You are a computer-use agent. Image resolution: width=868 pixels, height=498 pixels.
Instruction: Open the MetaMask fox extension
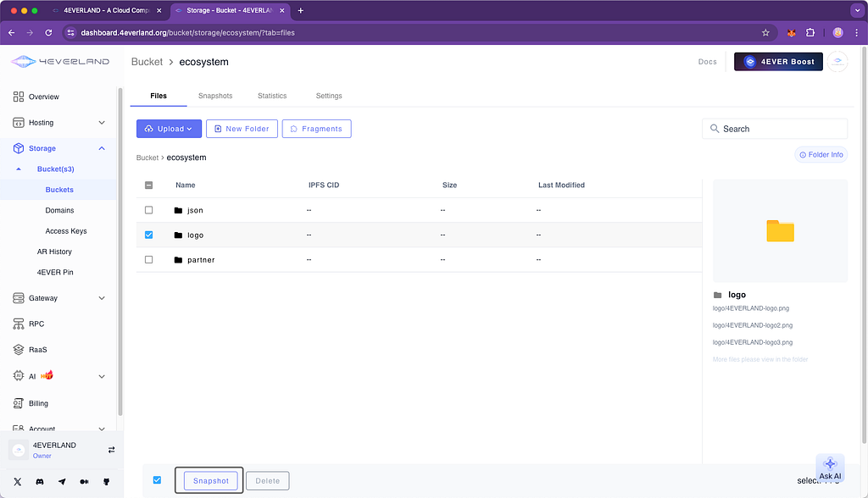[792, 33]
